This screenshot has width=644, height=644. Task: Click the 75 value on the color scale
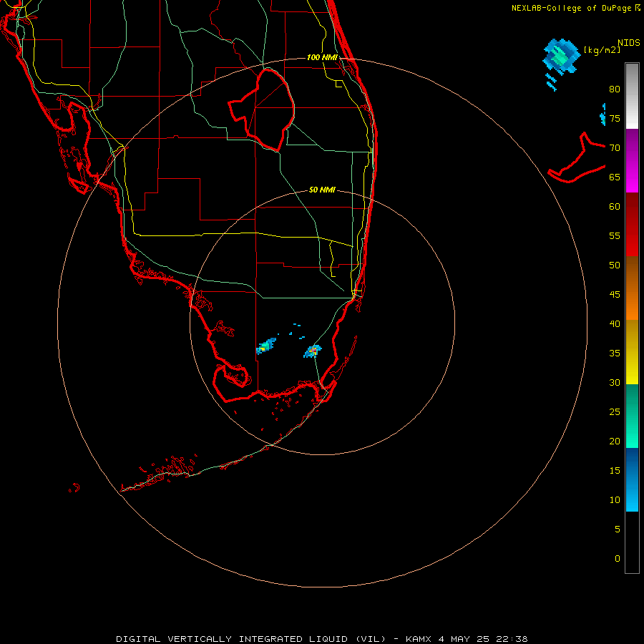tap(615, 118)
